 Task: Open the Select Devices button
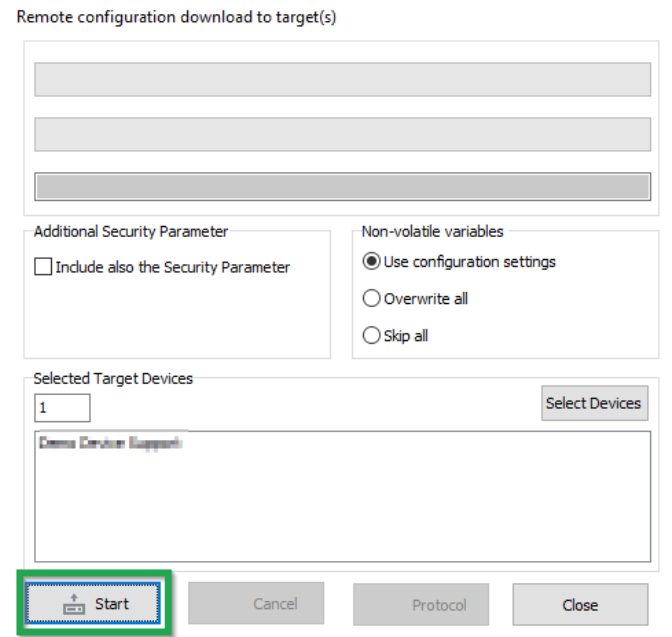point(593,403)
